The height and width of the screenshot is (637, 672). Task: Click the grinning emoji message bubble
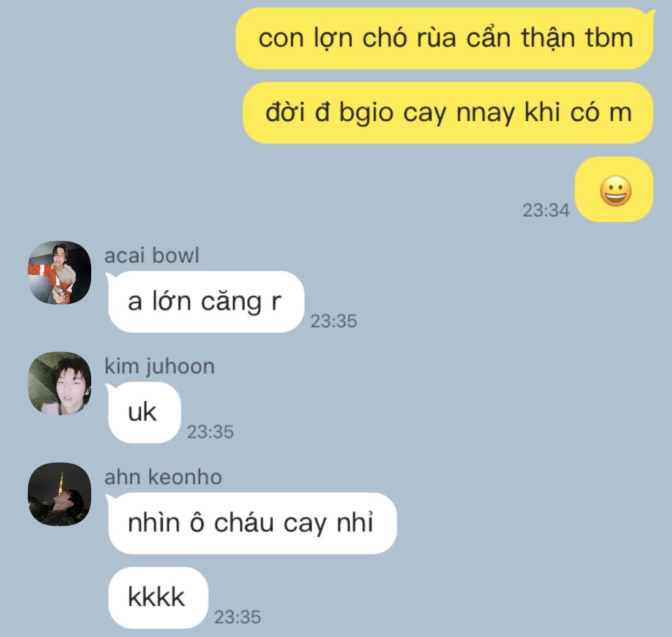pos(614,189)
